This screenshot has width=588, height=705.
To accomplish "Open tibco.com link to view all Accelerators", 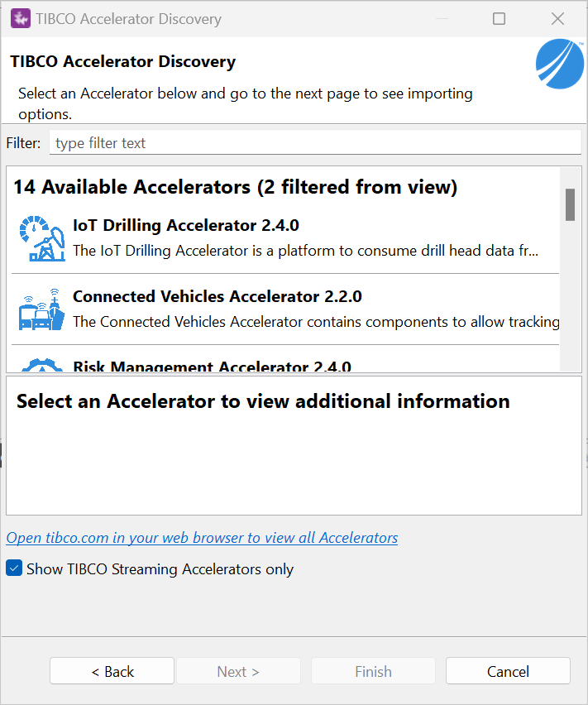I will point(202,538).
